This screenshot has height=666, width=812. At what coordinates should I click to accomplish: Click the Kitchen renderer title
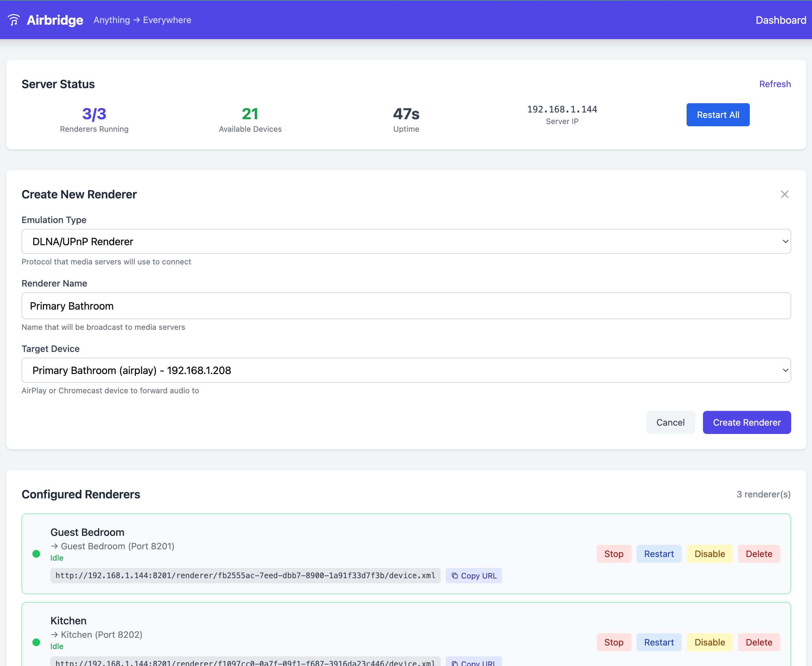68,621
